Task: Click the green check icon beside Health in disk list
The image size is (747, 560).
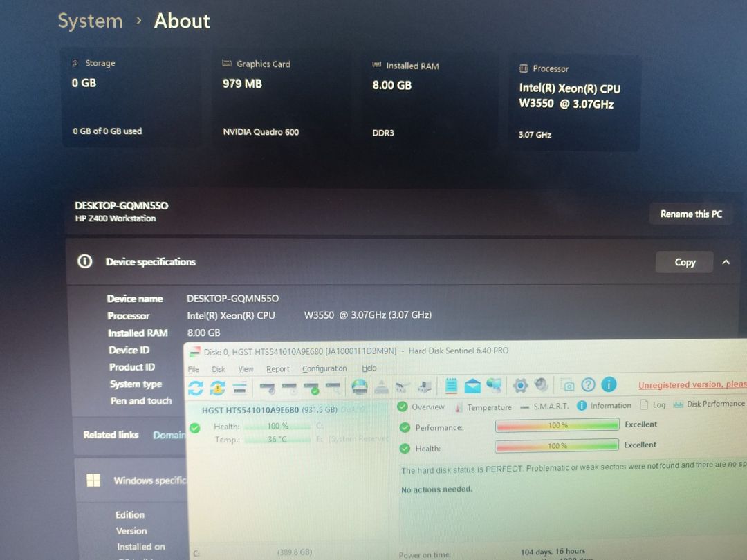Action: [x=195, y=428]
